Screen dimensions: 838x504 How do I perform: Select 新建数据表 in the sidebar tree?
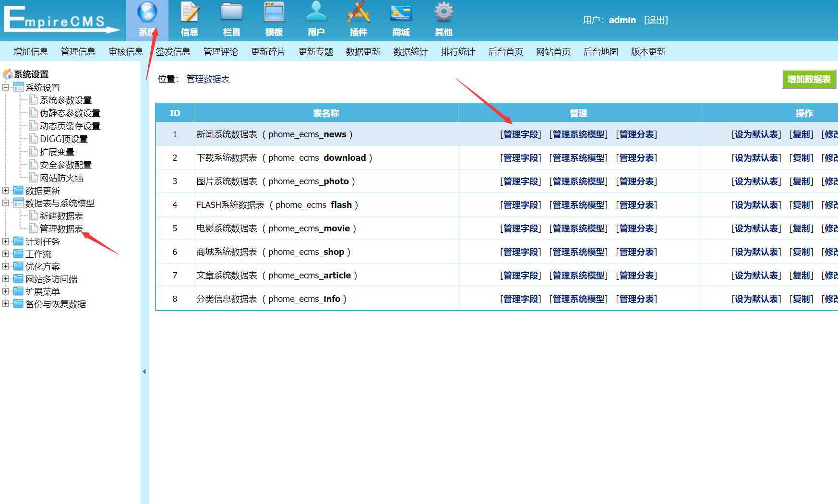coord(61,216)
